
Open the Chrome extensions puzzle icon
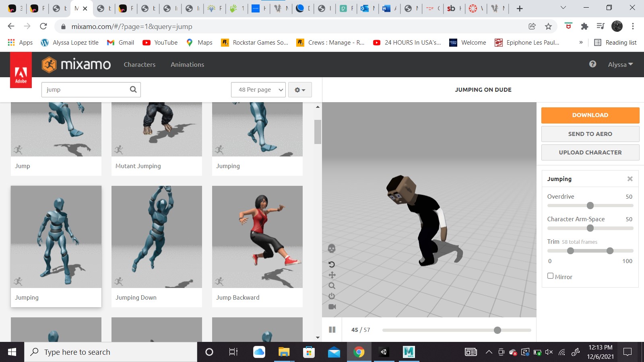point(584,26)
